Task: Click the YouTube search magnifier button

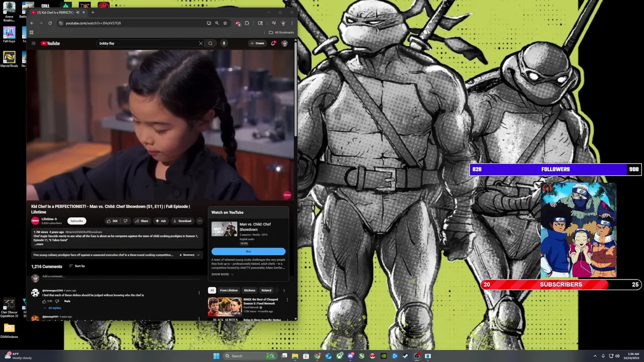Action: [x=210, y=43]
